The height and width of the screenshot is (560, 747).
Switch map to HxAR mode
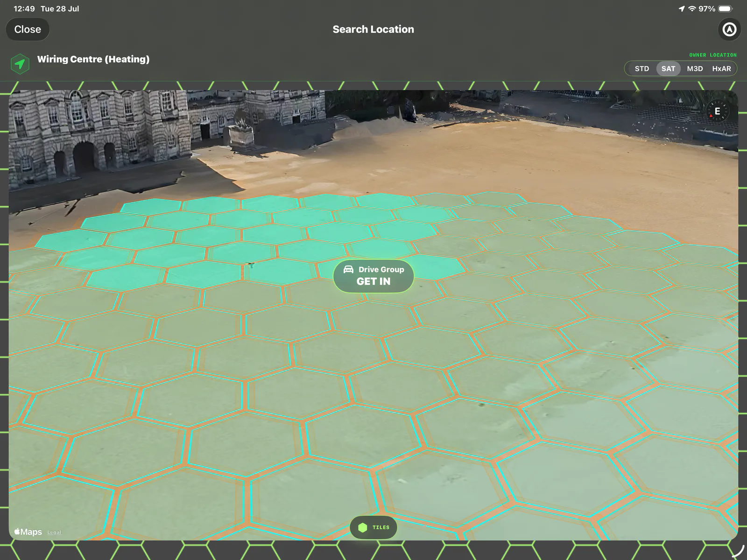pos(721,69)
